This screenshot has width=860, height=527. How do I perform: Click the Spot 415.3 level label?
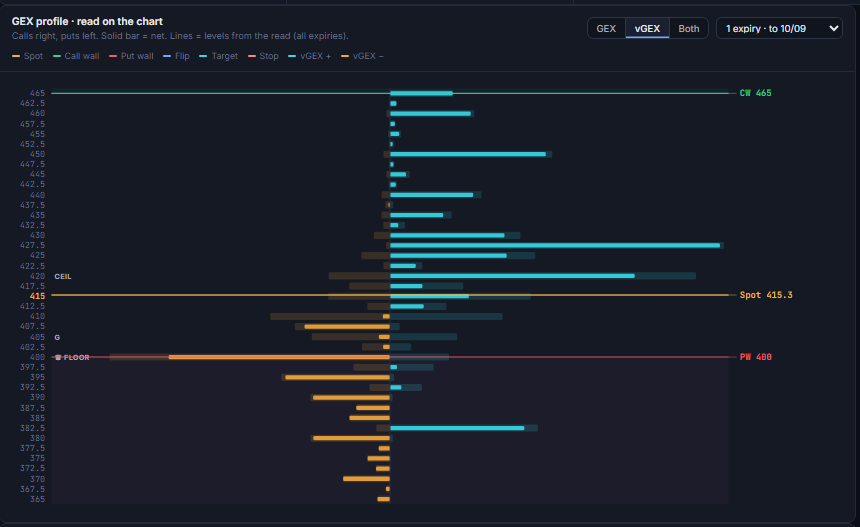point(766,295)
